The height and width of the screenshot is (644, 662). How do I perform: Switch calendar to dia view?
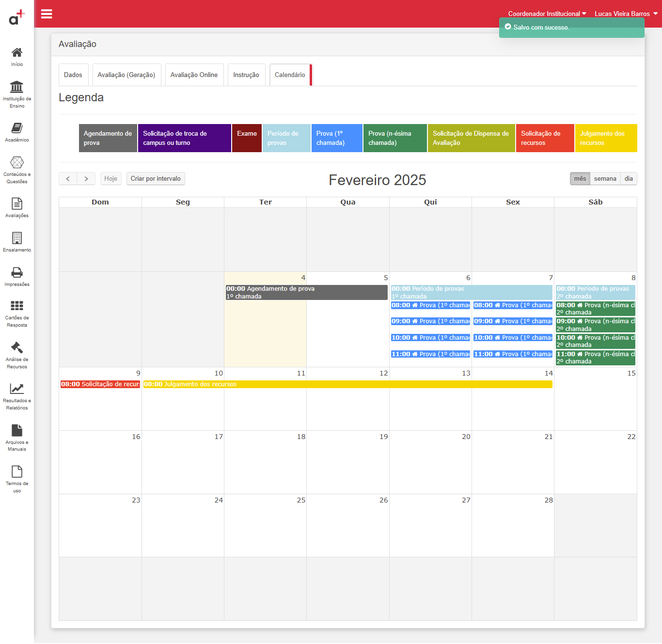tap(629, 179)
